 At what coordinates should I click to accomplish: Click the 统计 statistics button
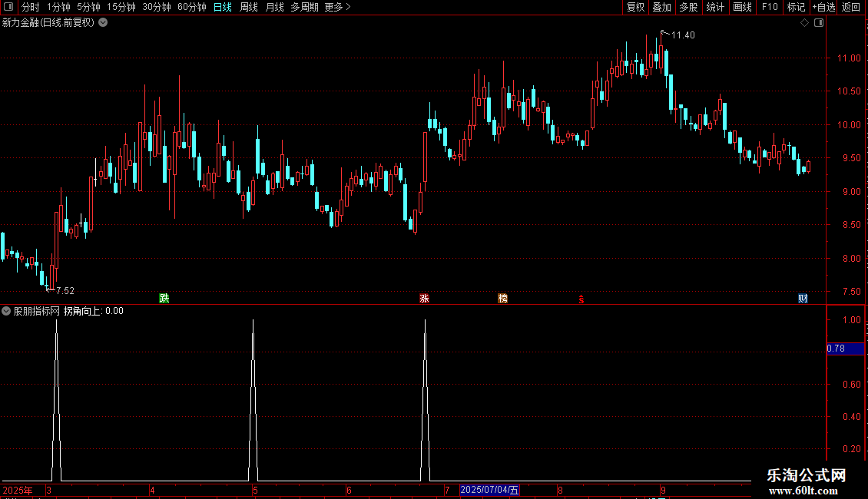pyautogui.click(x=715, y=7)
